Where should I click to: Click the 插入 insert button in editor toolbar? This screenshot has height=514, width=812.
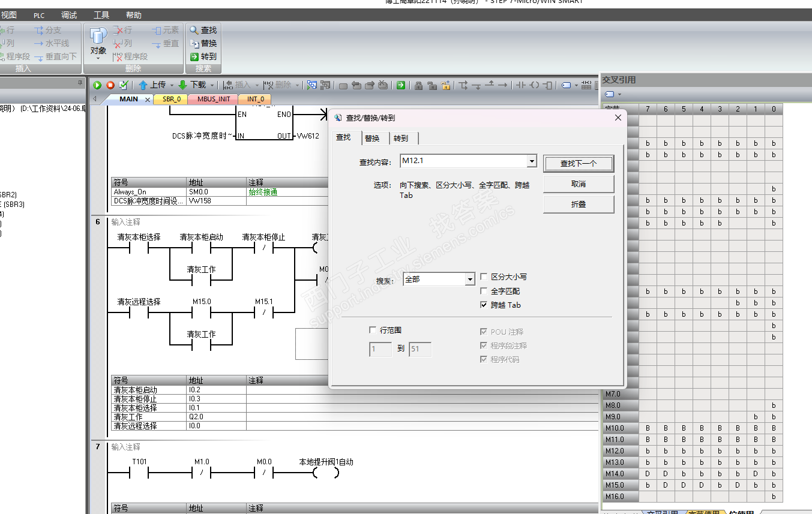point(237,85)
